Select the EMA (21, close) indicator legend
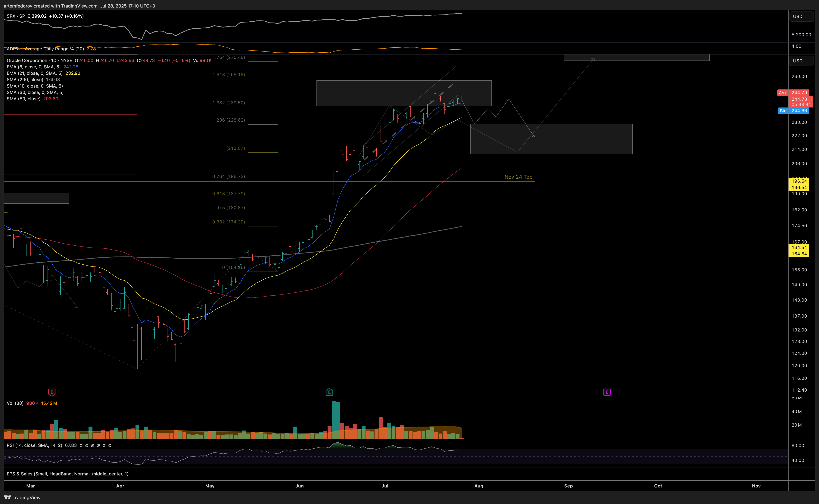This screenshot has height=504, width=819. tap(35, 73)
